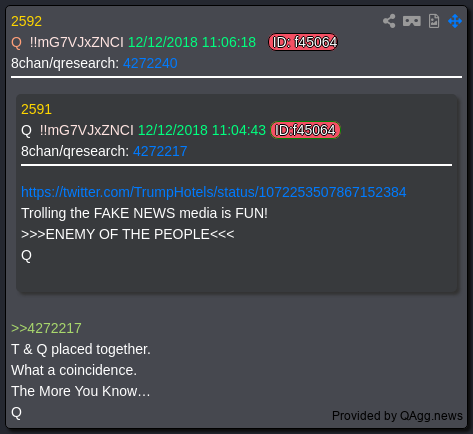The image size is (473, 434).
Task: Click the yellow post number 2591
Action: (x=36, y=109)
